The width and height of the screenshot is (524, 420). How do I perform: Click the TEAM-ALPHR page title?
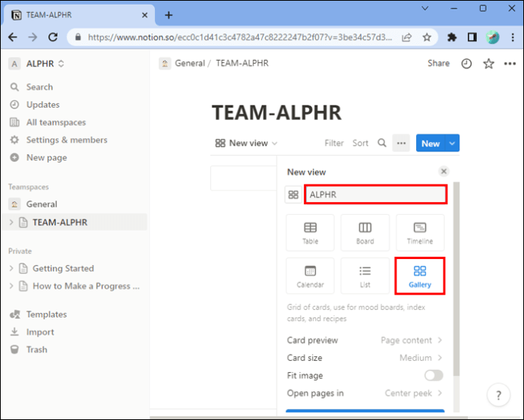coord(276,112)
